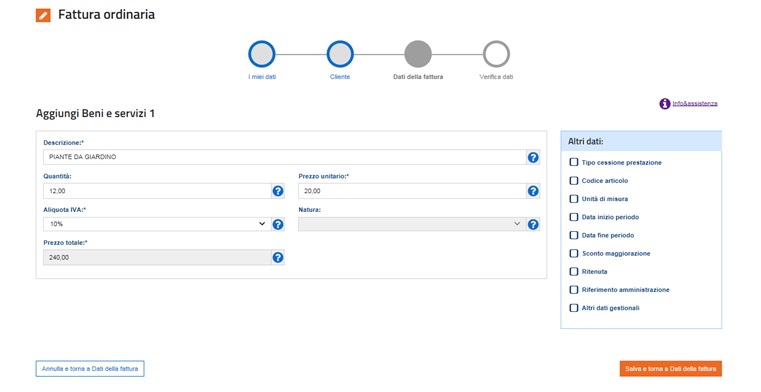Click the I miei dati step label
Viewport: 761px width, 392px height.
pyautogui.click(x=262, y=77)
